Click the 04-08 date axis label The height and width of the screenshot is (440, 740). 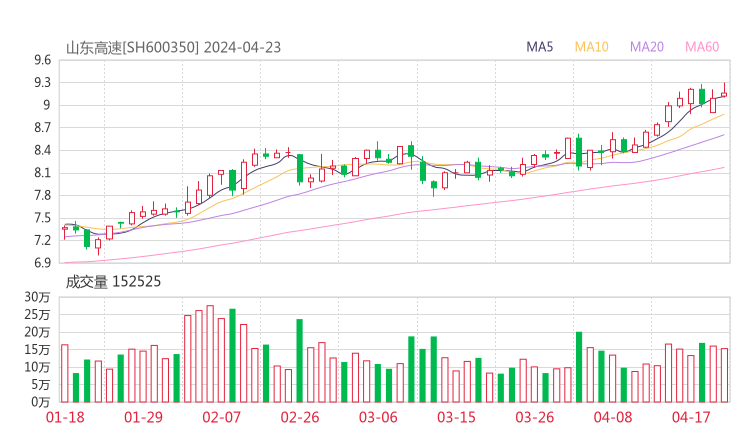(x=613, y=417)
